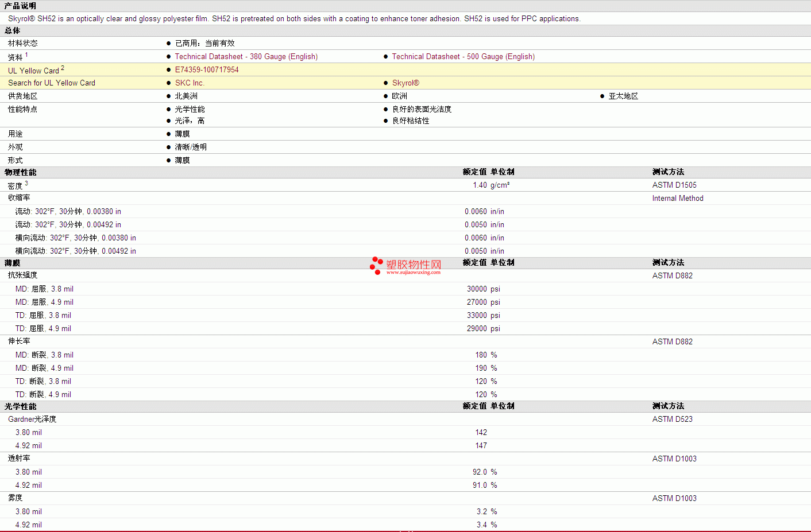Click row 流动: 302°F, 30分钟, 0.00380 in
Screen dimensions: 811x532
(x=405, y=211)
